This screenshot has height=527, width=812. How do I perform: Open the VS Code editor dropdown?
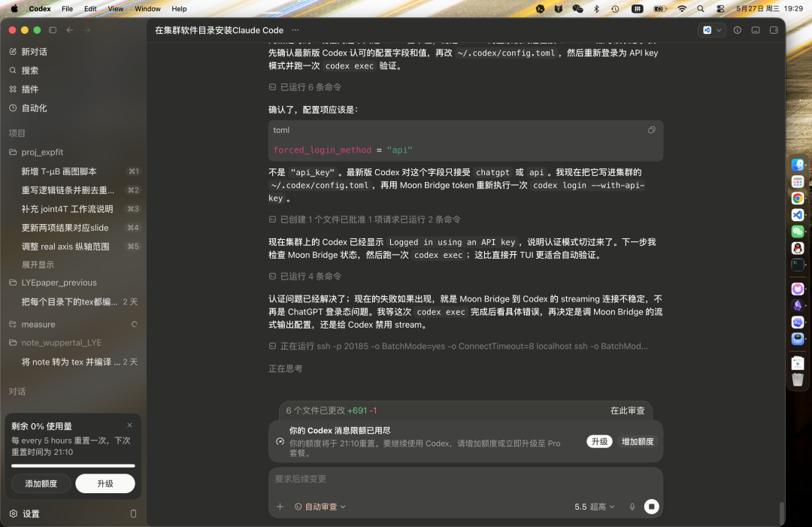pos(712,30)
